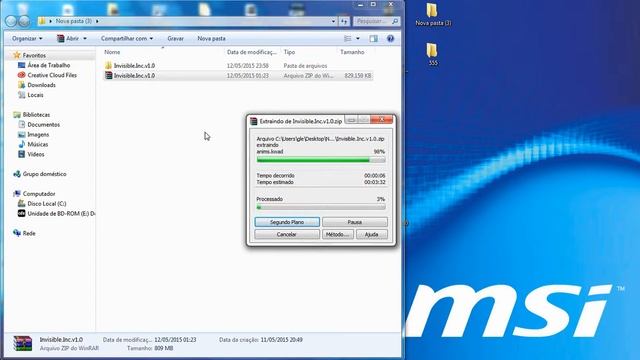The height and width of the screenshot is (360, 640).
Task: Select Favoritos in the navigation pane
Action: pos(34,55)
